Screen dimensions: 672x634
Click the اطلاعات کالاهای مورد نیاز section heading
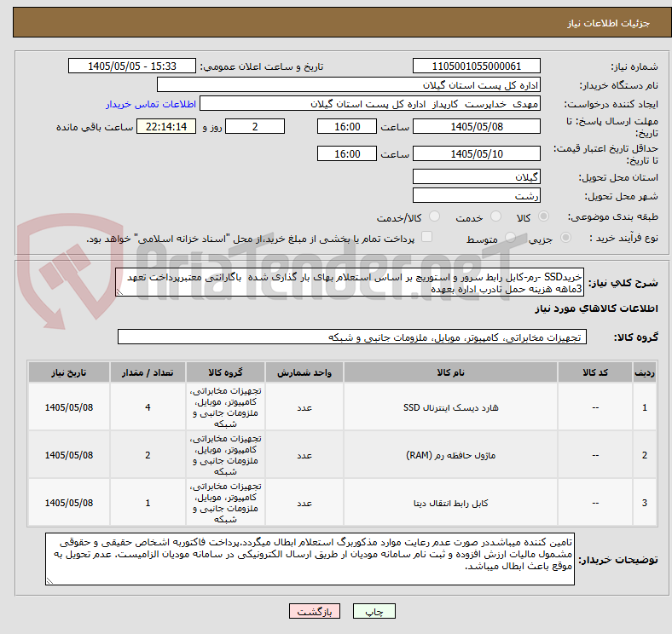pos(596,308)
